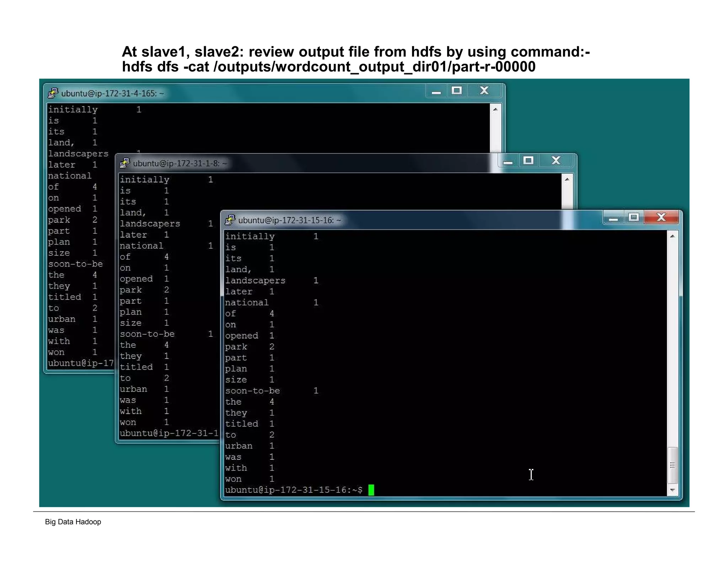
Task: Click title text ubuntu@ip-172-31-1-8: ~
Action: (180, 163)
